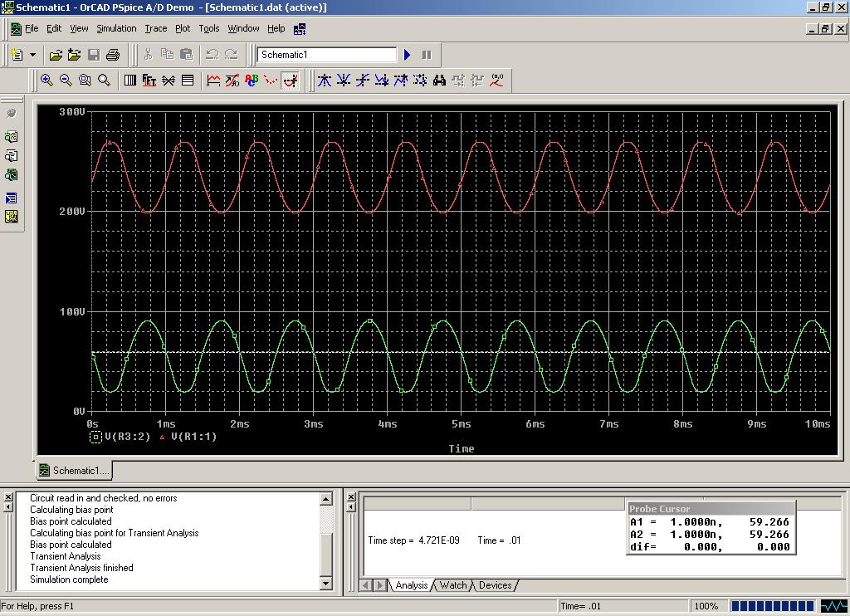Toggle the Mark Data Points icon
This screenshot has width=850, height=616.
pos(271,81)
